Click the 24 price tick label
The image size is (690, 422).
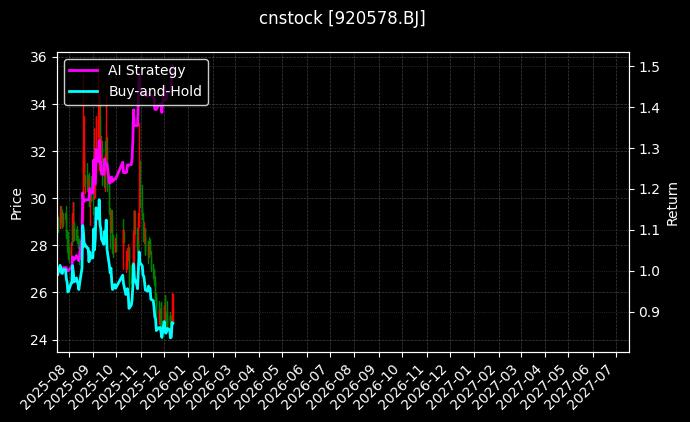39,340
